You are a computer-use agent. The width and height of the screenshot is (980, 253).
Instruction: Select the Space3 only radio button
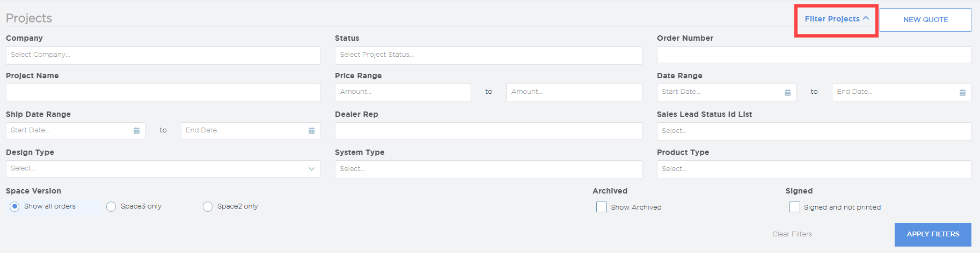tap(111, 207)
